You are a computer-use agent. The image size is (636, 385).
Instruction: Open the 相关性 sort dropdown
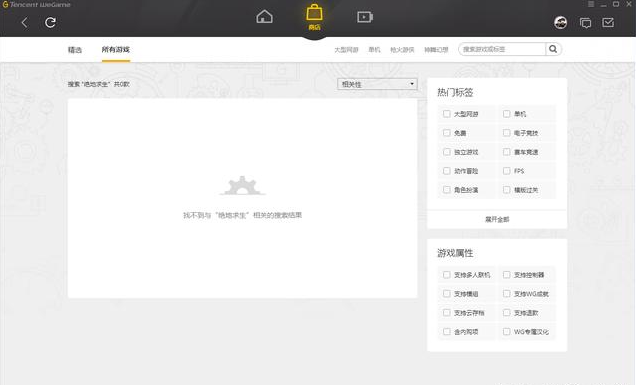tap(377, 84)
